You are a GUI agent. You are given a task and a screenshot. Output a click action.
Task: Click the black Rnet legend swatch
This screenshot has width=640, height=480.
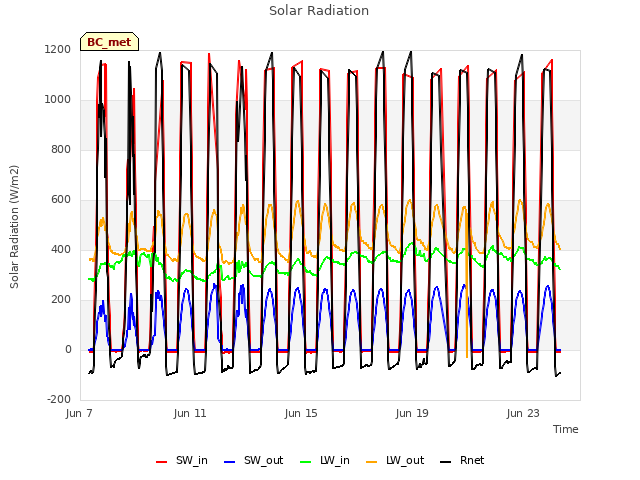coord(446,462)
